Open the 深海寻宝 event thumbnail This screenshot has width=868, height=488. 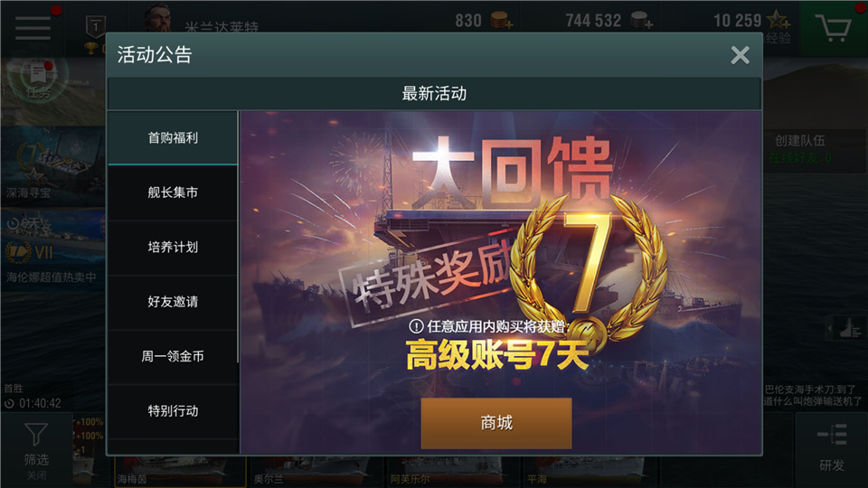52,166
